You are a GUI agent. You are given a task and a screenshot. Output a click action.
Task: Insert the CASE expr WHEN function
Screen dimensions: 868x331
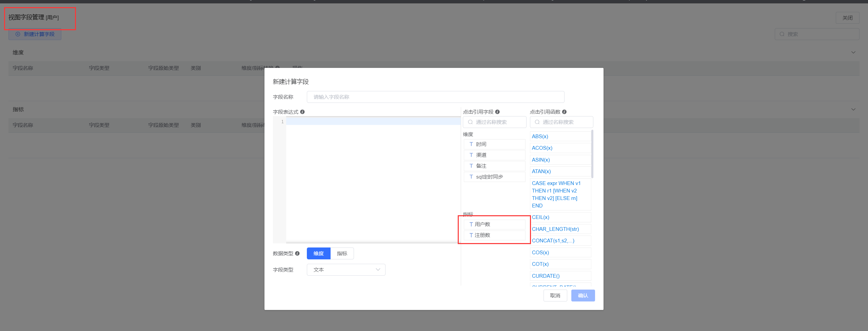tap(560, 194)
